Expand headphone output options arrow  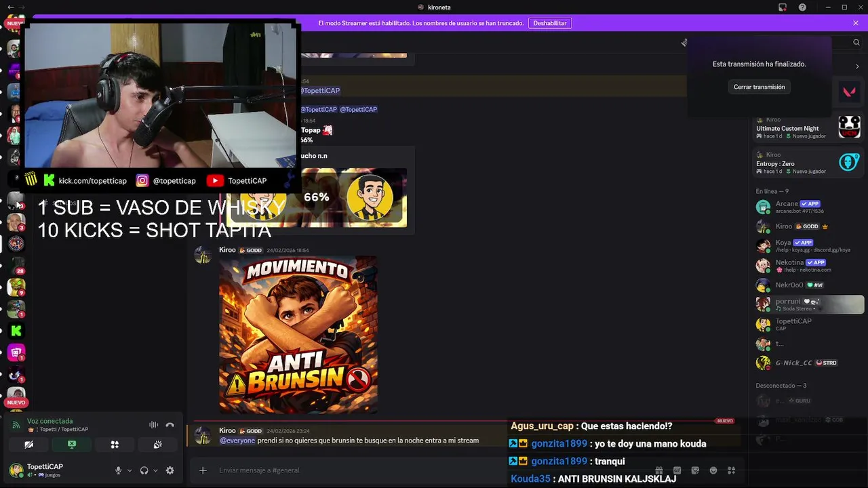[x=155, y=470]
